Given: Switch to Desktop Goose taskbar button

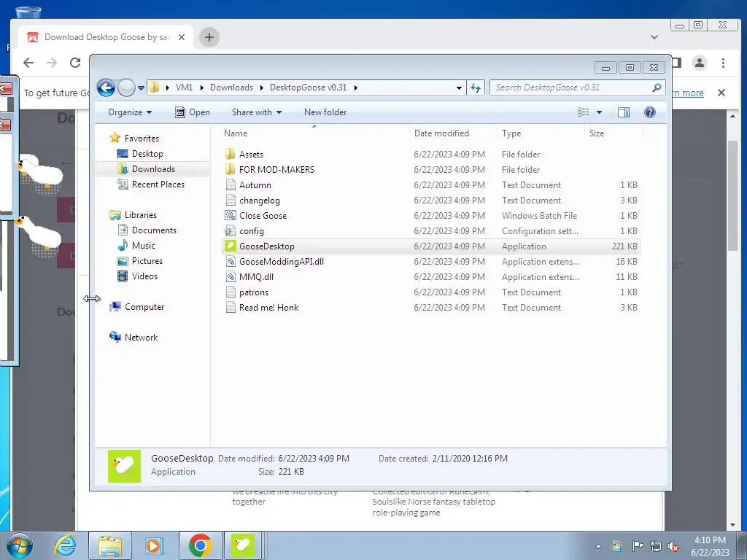Looking at the screenshot, I should click(243, 545).
